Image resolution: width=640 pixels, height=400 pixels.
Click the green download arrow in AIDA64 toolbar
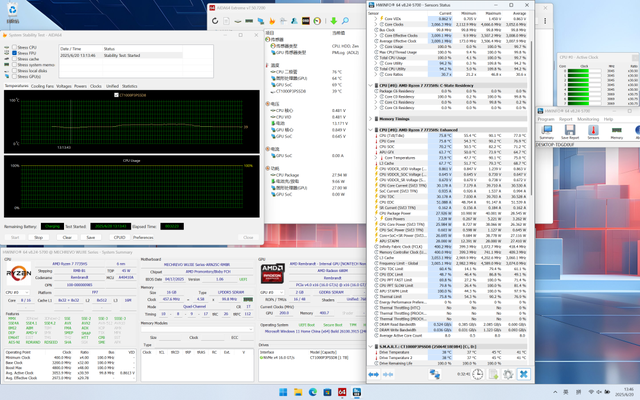pyautogui.click(x=333, y=21)
